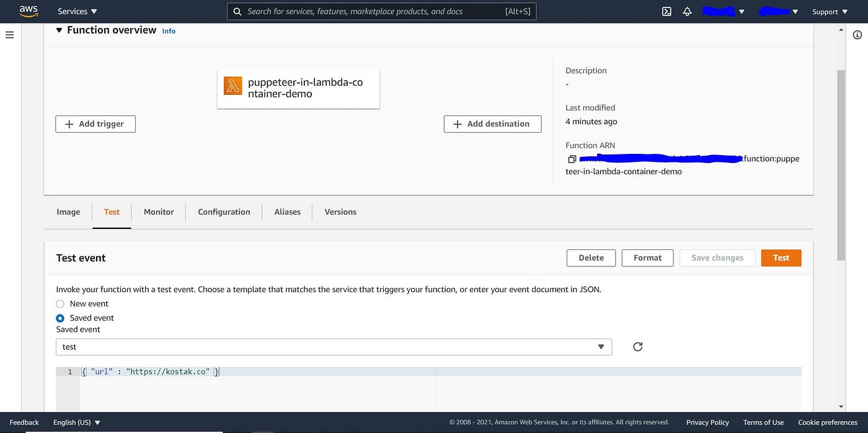The width and height of the screenshot is (868, 433).
Task: Switch to the Configuration tab
Action: click(224, 212)
